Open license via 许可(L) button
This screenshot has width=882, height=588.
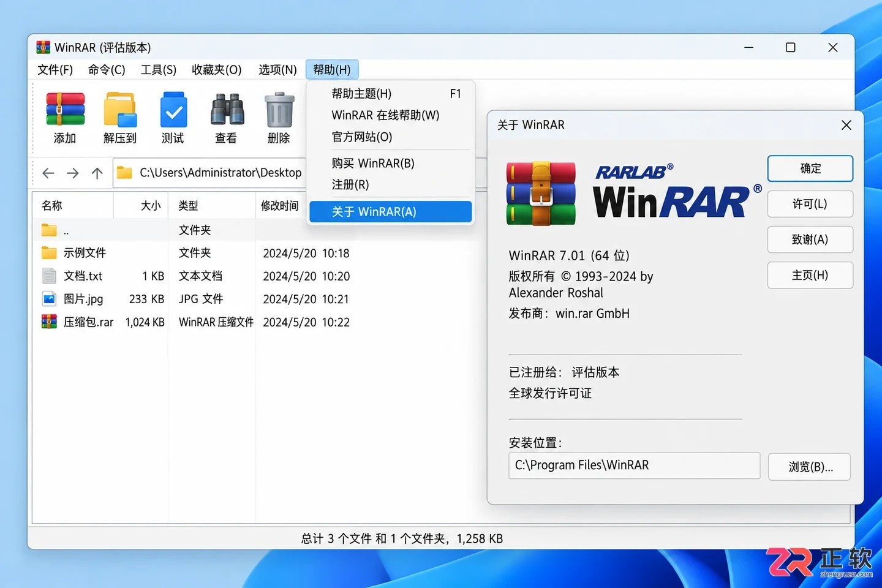[x=810, y=204]
